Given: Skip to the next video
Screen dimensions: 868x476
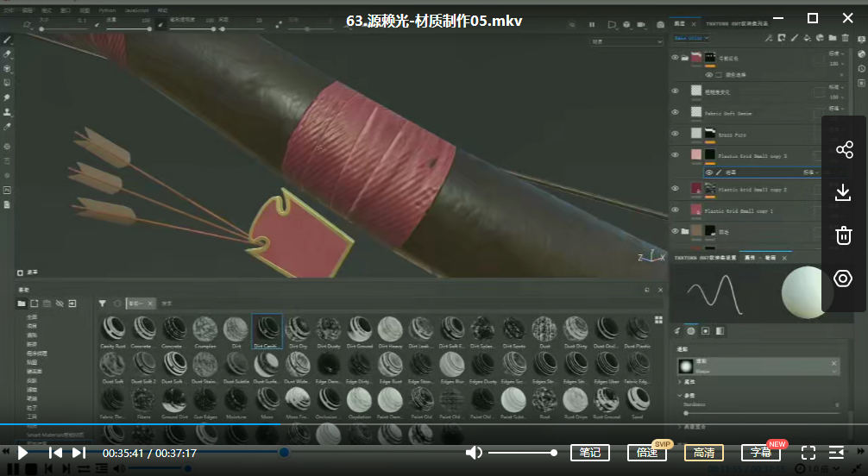Looking at the screenshot, I should coord(79,453).
